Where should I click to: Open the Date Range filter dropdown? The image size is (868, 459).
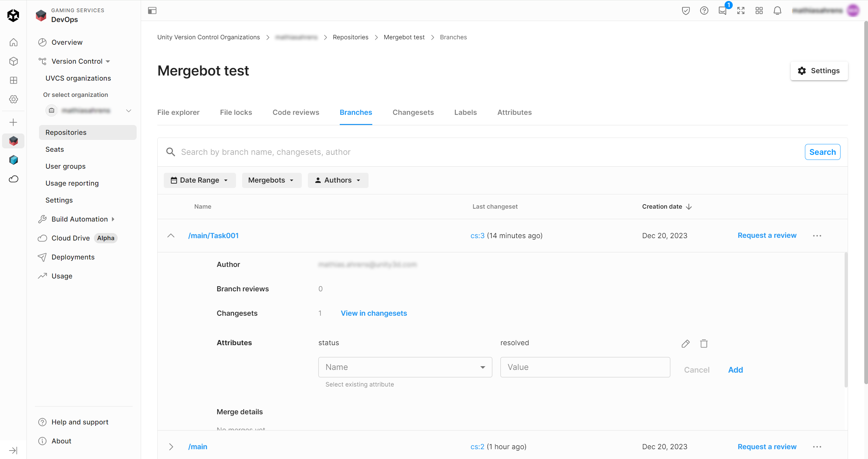coord(199,180)
